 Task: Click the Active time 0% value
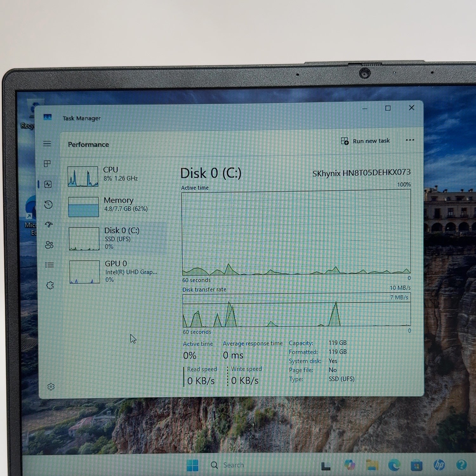190,355
